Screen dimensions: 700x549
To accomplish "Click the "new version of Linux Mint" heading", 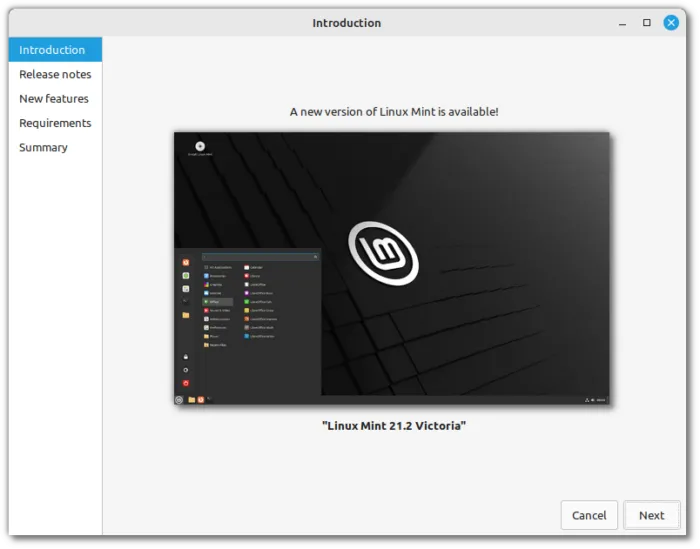I will click(394, 111).
